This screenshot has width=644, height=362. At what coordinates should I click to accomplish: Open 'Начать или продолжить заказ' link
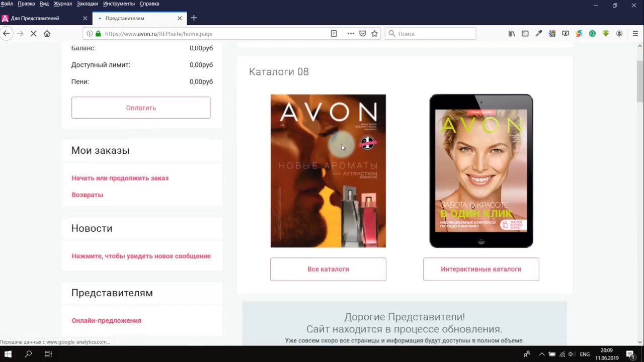point(120,178)
